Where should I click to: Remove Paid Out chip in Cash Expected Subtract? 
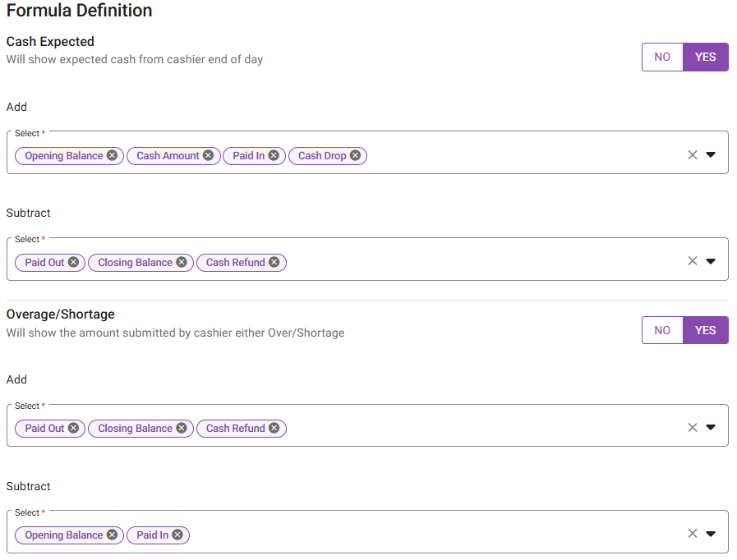pos(73,263)
